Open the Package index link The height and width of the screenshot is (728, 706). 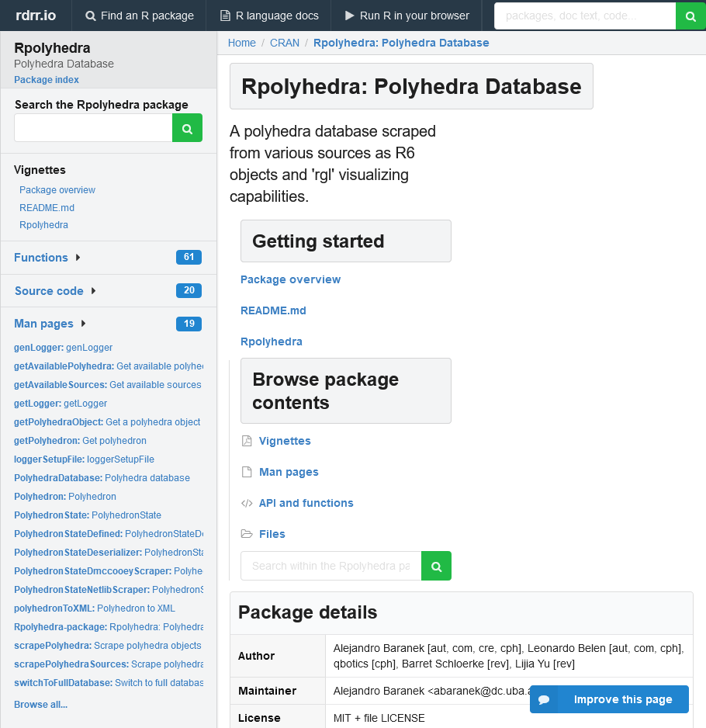[x=47, y=79]
